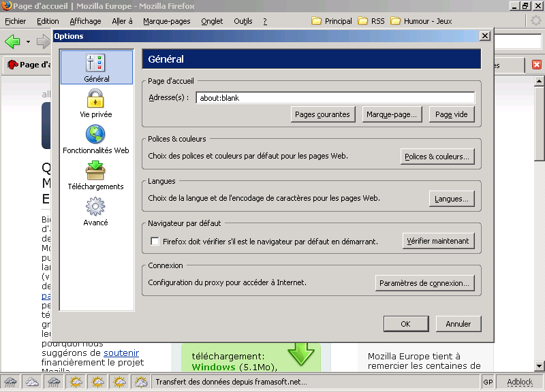Click the sun behind cloud weather icon
The image size is (545, 392).
(x=141, y=382)
